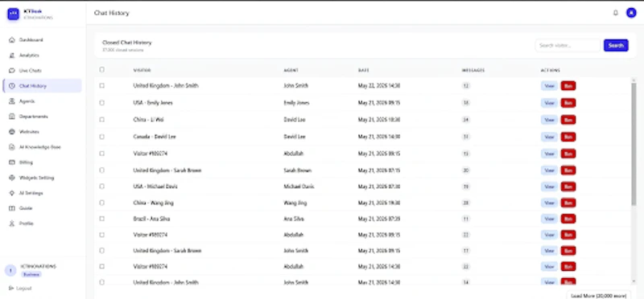The height and width of the screenshot is (299, 644).
Task: Open Live Chats using its bubble icon
Action: pyautogui.click(x=12, y=71)
